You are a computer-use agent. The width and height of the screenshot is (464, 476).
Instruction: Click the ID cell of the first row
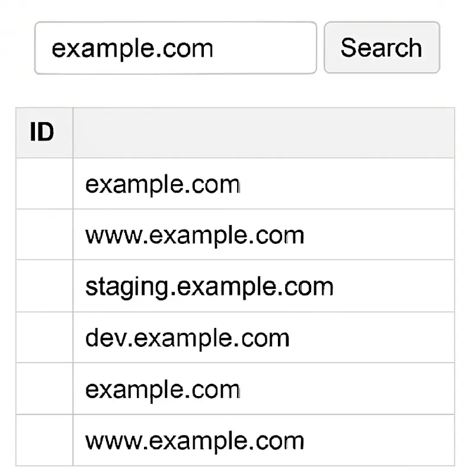click(43, 184)
